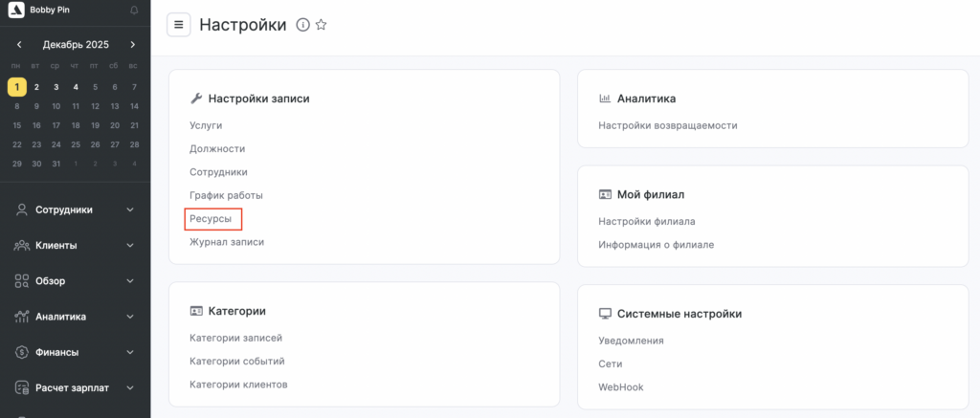The height and width of the screenshot is (418, 980).
Task: Expand the Сотрудники sidebar menu
Action: (x=130, y=209)
